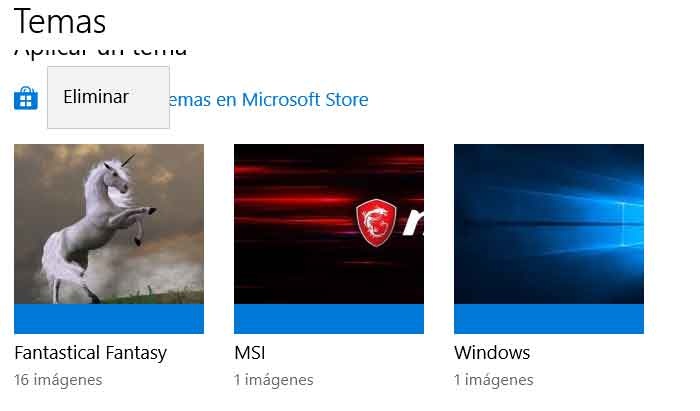Click the Microsoft Store shopping bag icon
This screenshot has width=700, height=411.
(x=26, y=98)
